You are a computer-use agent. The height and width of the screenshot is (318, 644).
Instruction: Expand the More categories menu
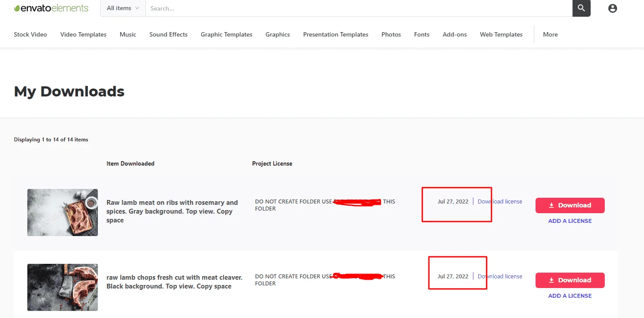(x=551, y=34)
